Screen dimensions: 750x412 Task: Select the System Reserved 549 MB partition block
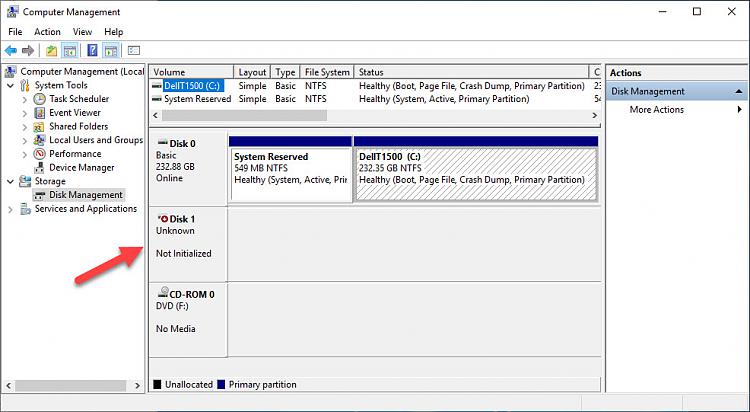point(291,175)
